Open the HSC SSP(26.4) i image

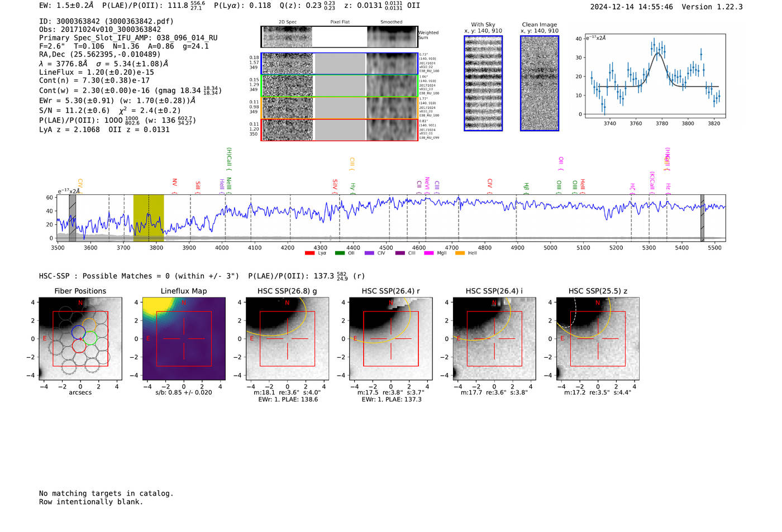[x=494, y=339]
